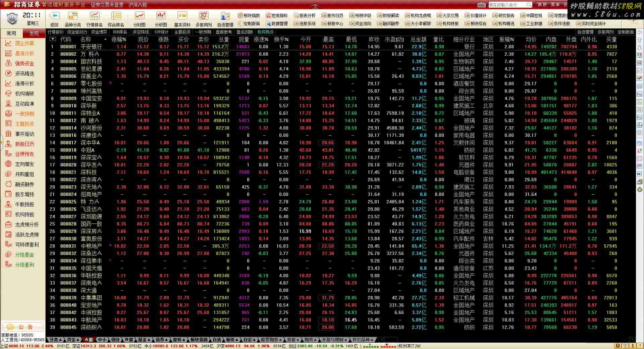Select the DDE排名 tab
Image resolution: width=644 pixels, height=349 pixels.
(x=120, y=32)
